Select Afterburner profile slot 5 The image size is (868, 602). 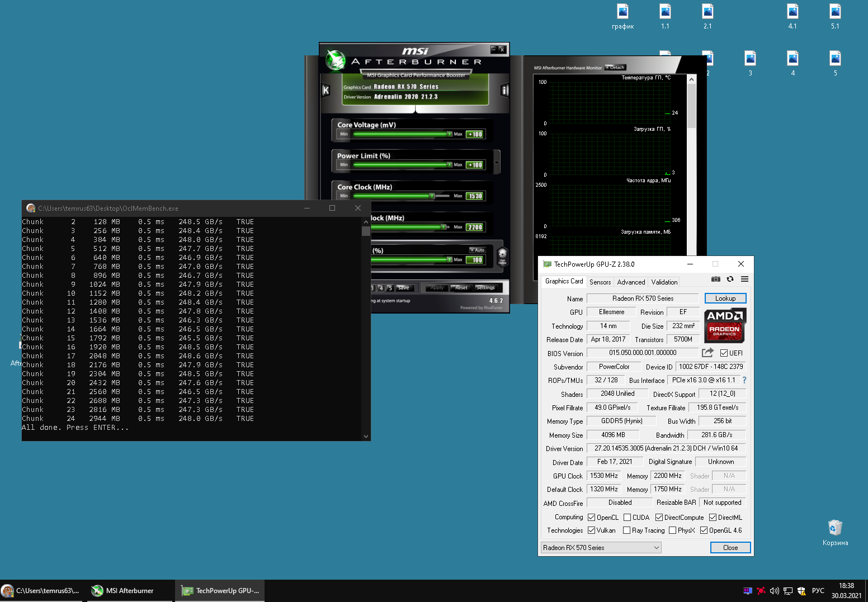click(x=390, y=288)
